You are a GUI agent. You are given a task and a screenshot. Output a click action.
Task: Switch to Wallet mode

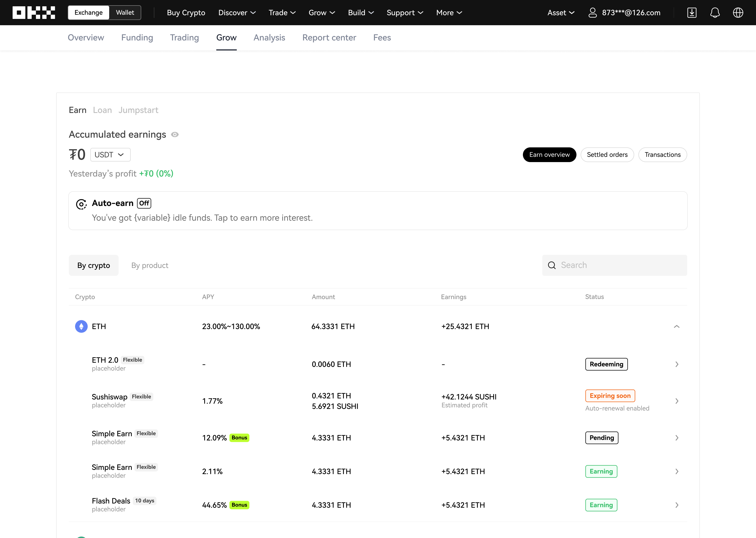pos(125,13)
